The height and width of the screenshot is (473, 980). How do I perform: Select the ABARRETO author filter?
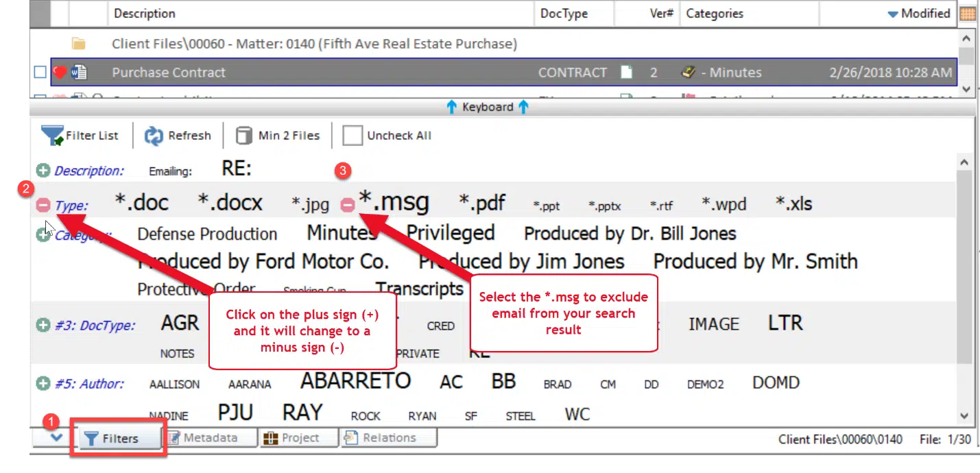(355, 381)
